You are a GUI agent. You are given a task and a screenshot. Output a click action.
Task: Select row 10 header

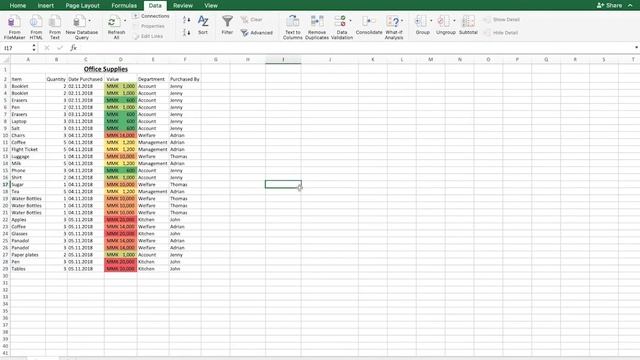pos(5,135)
